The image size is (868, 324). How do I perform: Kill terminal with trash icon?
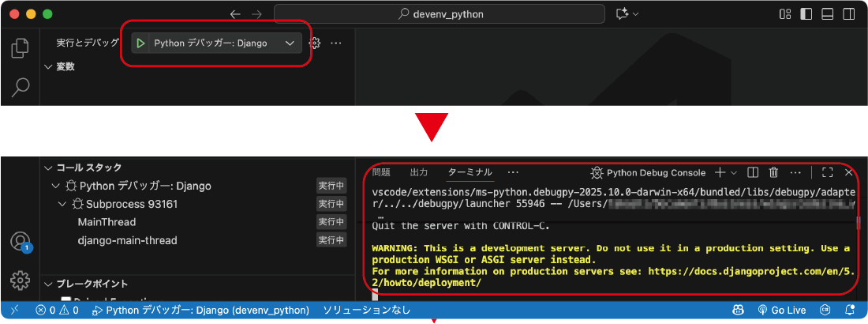(774, 172)
